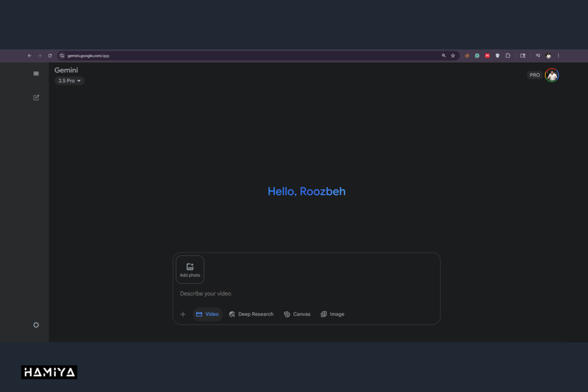Click the browser zoom magnifier icon
Viewport: 588px width, 392px height.
[443, 56]
